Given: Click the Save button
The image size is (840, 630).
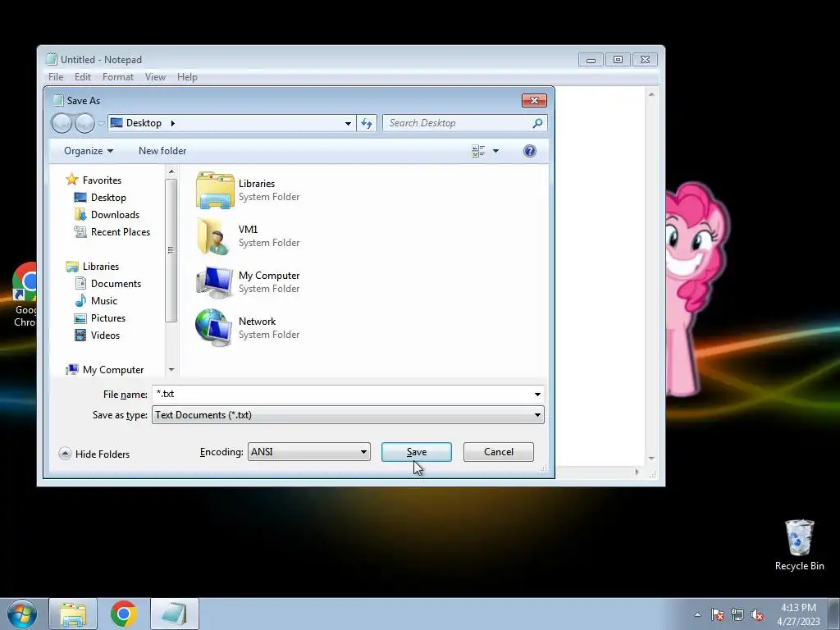Looking at the screenshot, I should pos(416,452).
